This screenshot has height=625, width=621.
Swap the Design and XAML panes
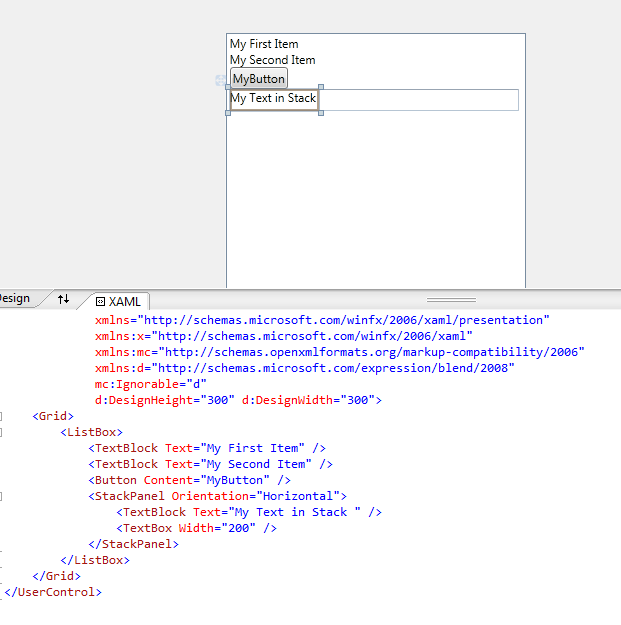click(x=63, y=299)
